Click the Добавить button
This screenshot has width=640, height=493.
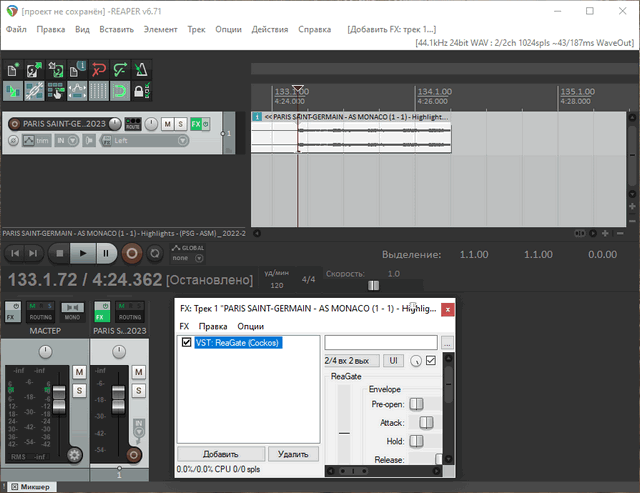(x=221, y=454)
